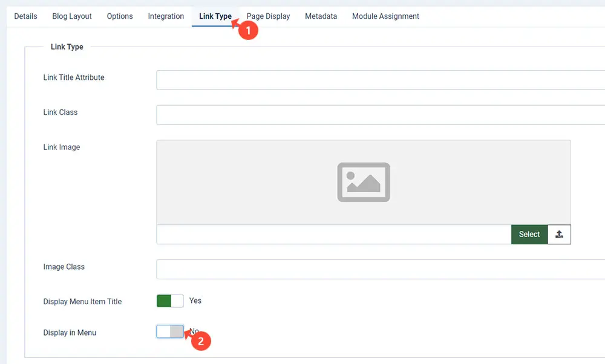Toggle the Display Menu Item Title switch
Image resolution: width=605 pixels, height=364 pixels.
(170, 301)
